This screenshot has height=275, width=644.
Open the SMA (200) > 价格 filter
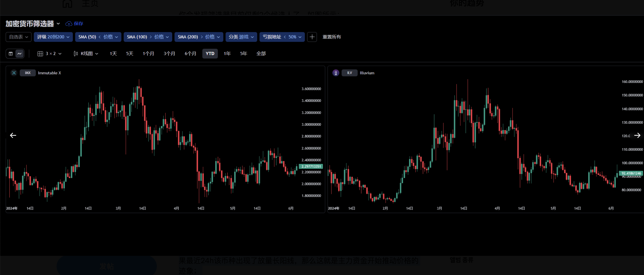199,37
